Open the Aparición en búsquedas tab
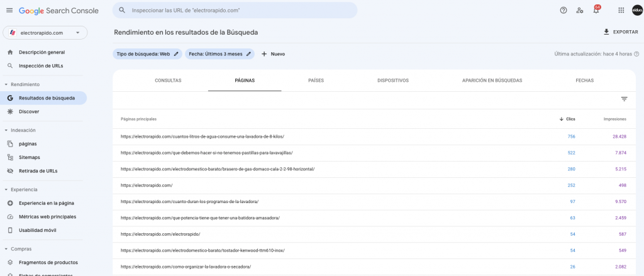This screenshot has width=644, height=276. tap(492, 80)
